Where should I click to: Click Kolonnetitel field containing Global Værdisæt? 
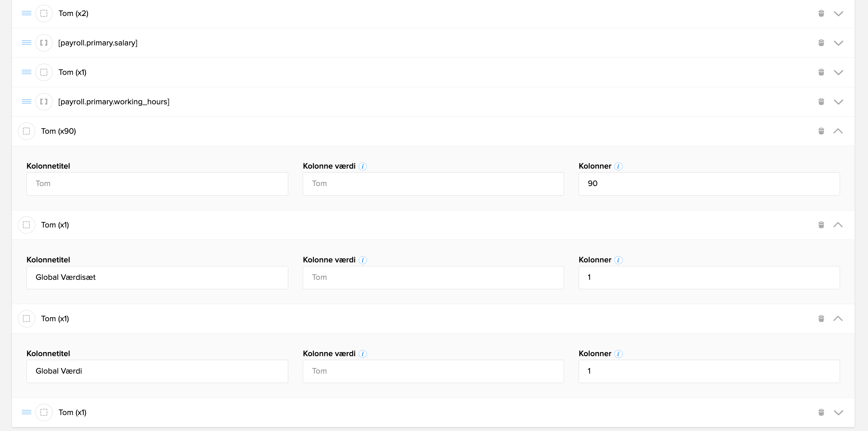click(x=157, y=278)
